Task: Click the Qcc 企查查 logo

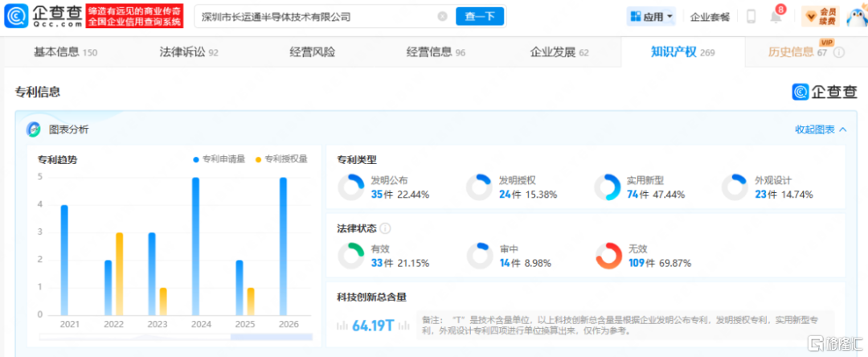Action: tap(43, 16)
